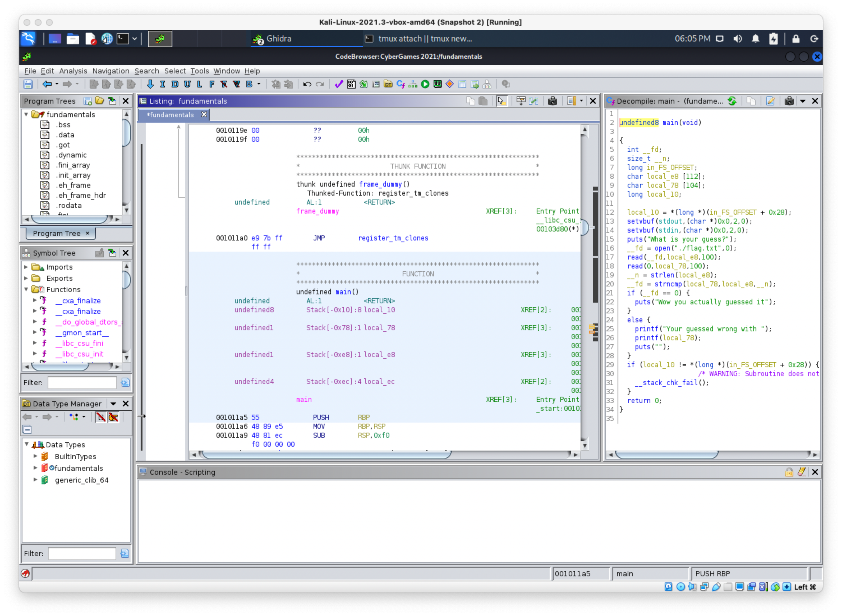Open the Kali dragon applications menu
This screenshot has width=842, height=616.
(29, 39)
